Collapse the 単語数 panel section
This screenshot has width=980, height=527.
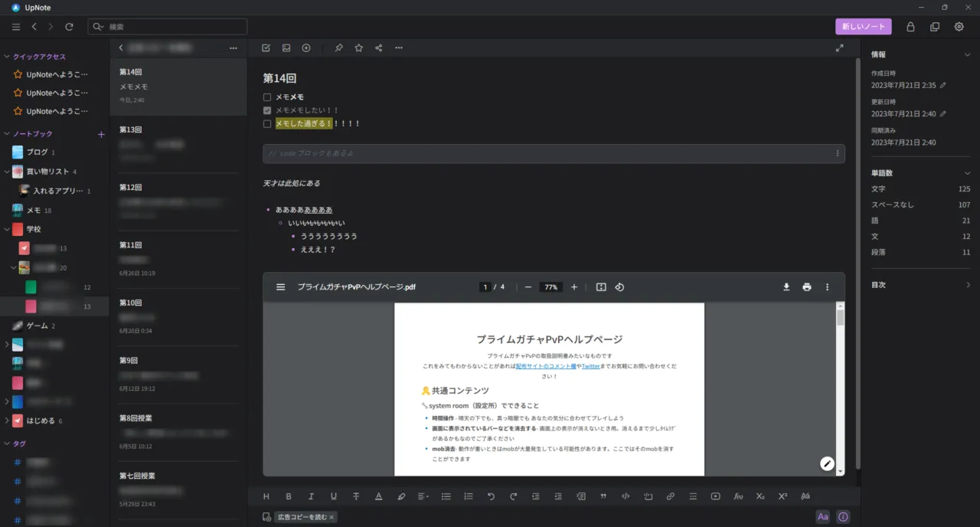click(x=968, y=173)
